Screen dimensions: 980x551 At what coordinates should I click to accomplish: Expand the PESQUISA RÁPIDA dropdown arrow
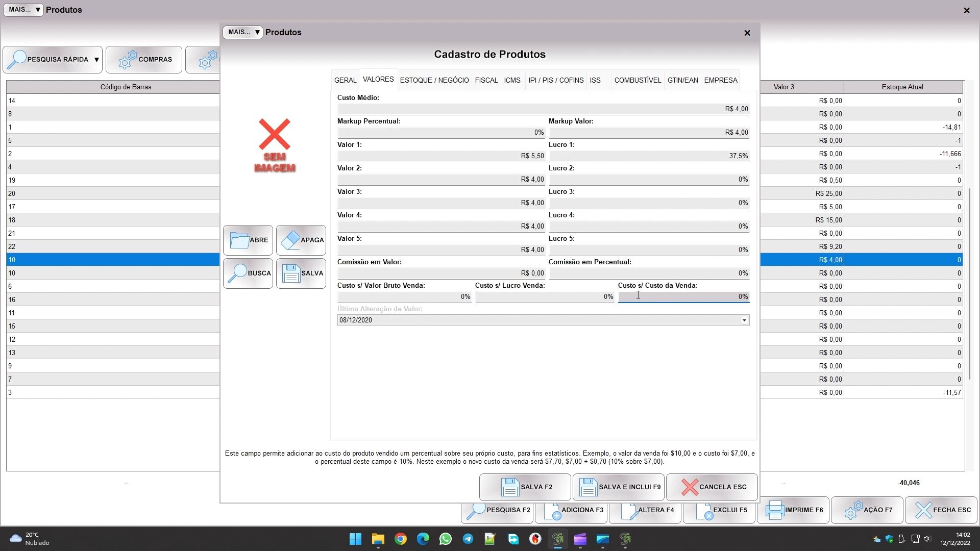click(x=96, y=60)
